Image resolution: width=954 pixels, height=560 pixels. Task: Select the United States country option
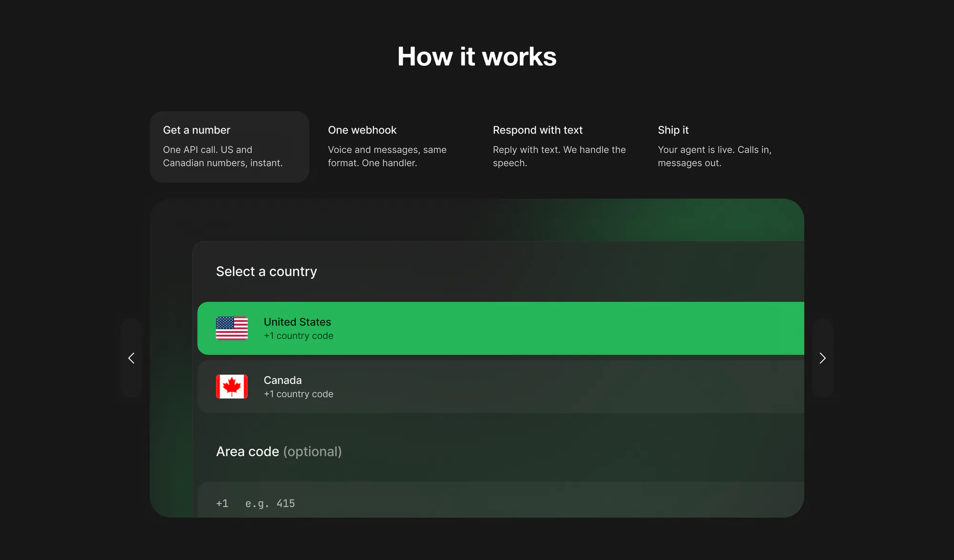click(501, 328)
